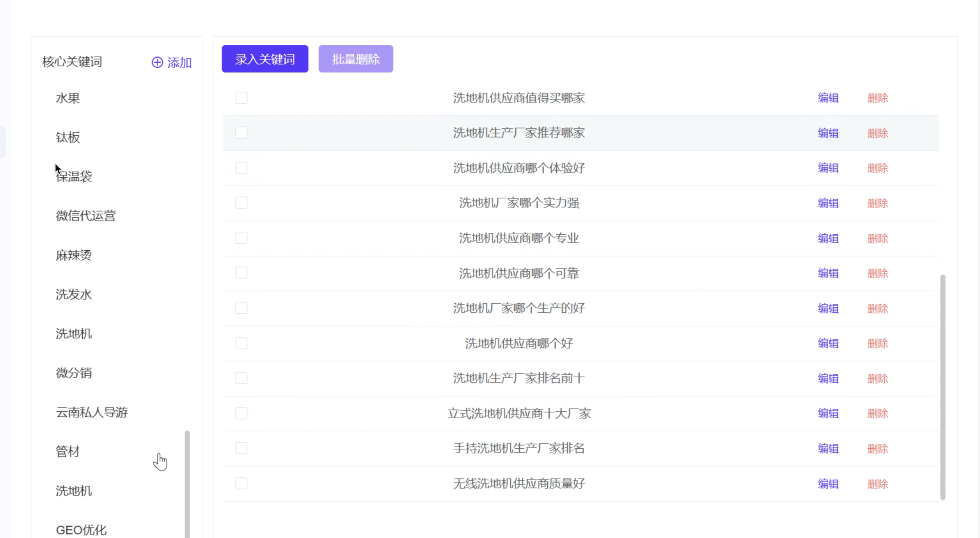Remove the 洗地机生产厂家排名前十 entry
The width and height of the screenshot is (980, 538).
[x=877, y=378]
